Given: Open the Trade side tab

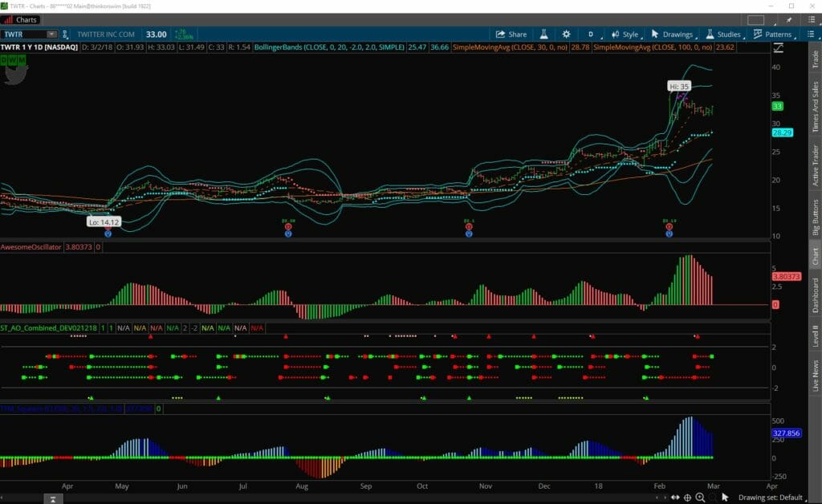Looking at the screenshot, I should point(816,59).
